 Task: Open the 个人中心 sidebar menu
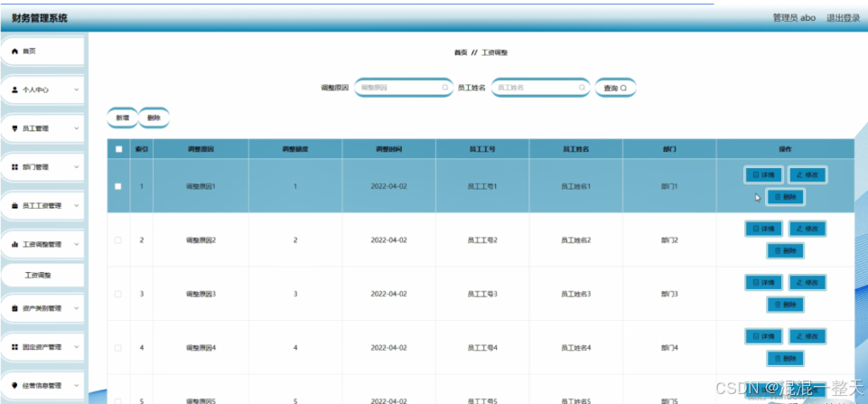point(42,89)
